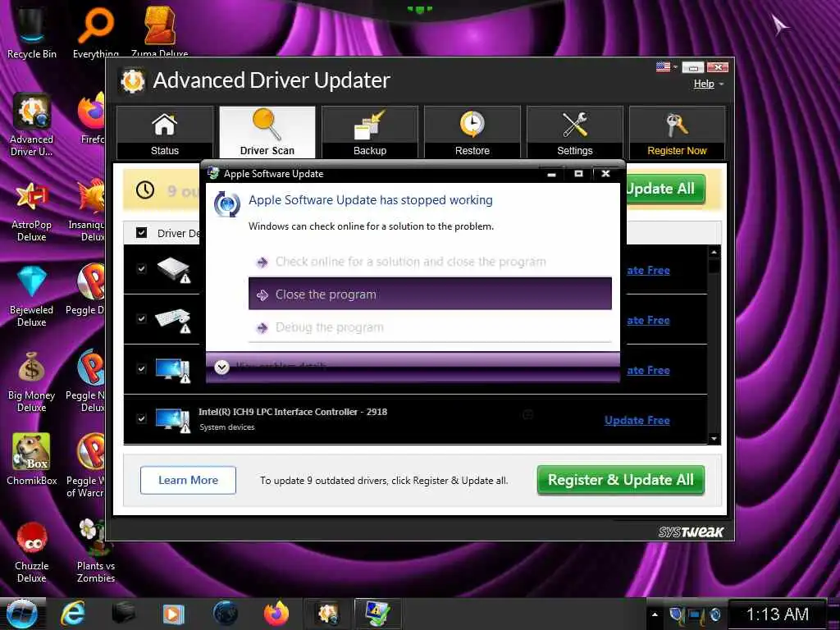
Task: Open the Help dropdown menu
Action: (x=708, y=84)
